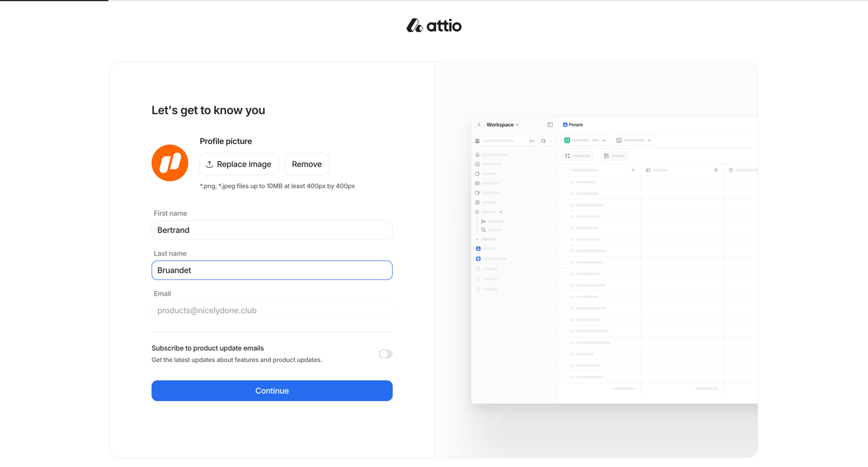Viewport: 868px width, 467px height.
Task: Click into the Last name field
Action: (x=272, y=270)
